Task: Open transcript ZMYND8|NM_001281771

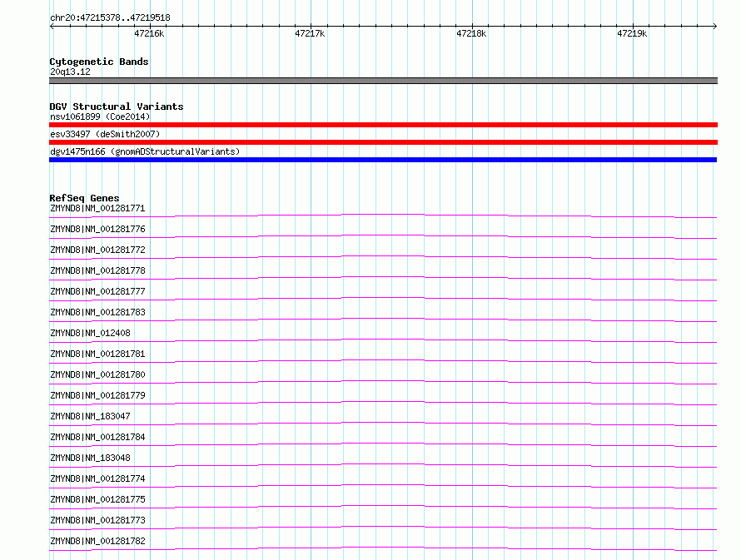Action: (97, 208)
